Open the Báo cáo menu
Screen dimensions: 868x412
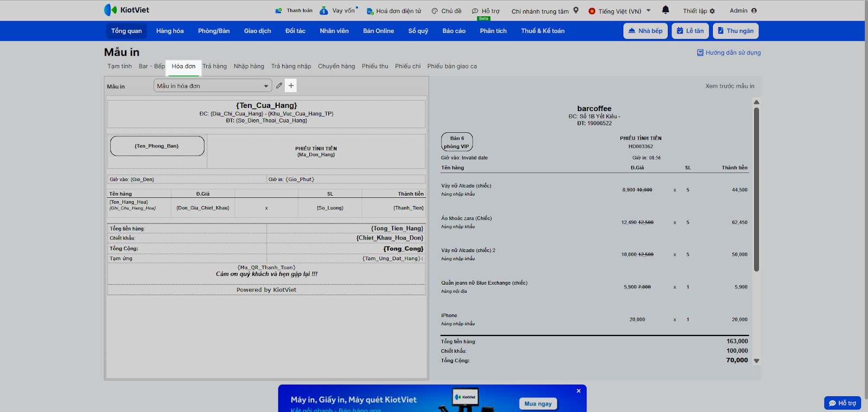(454, 31)
